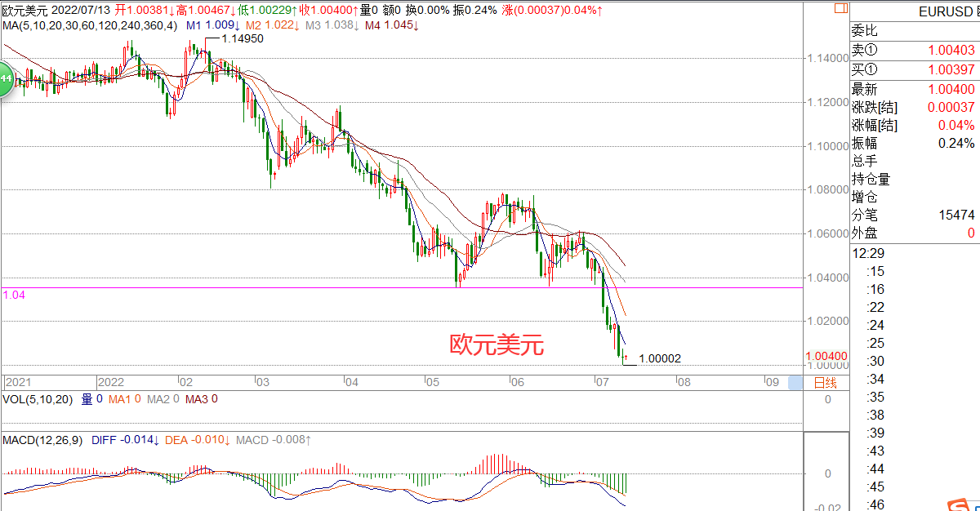Click the red 欧元美元 chart annotation
The height and width of the screenshot is (511, 980).
(497, 345)
